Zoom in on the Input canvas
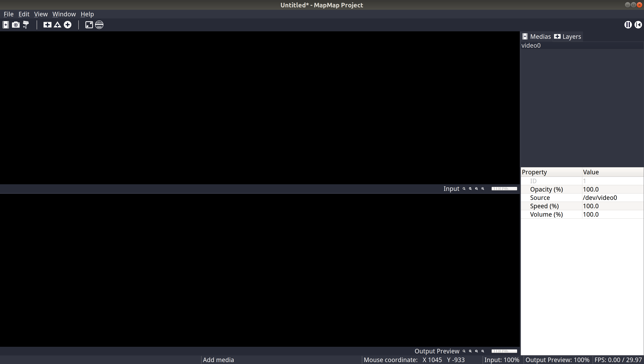 point(464,189)
